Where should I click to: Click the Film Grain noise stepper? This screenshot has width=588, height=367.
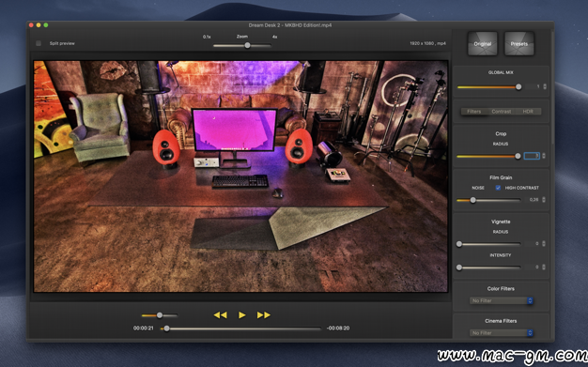[x=544, y=200]
